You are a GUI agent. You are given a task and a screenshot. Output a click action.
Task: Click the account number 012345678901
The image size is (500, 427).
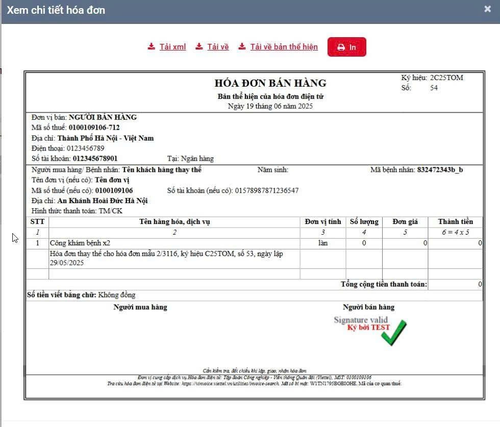point(95,159)
